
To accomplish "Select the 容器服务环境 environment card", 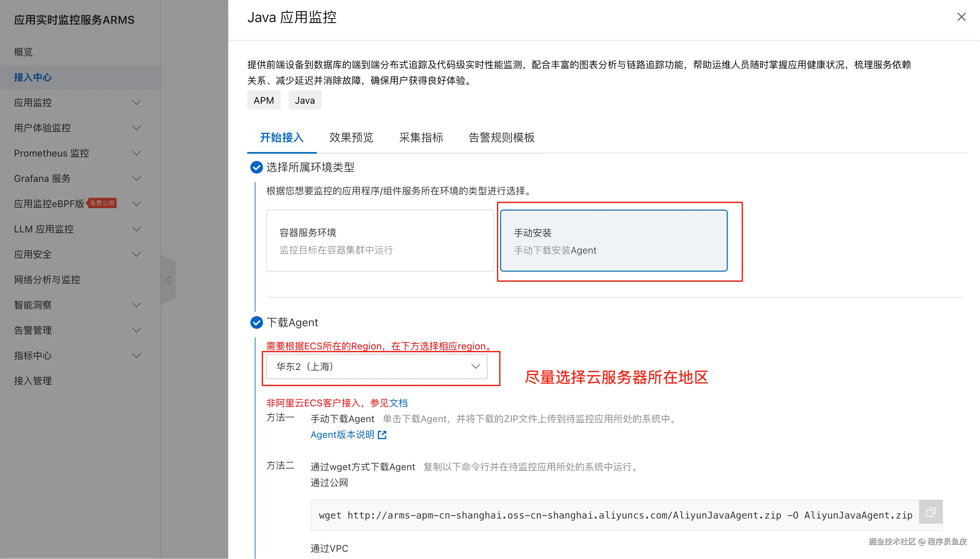I will coord(380,241).
